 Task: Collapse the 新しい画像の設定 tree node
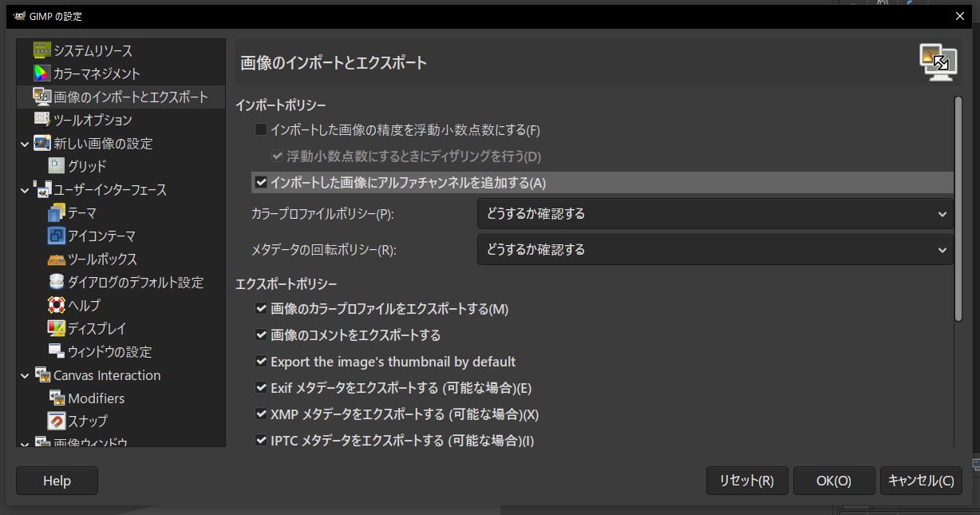[25, 144]
